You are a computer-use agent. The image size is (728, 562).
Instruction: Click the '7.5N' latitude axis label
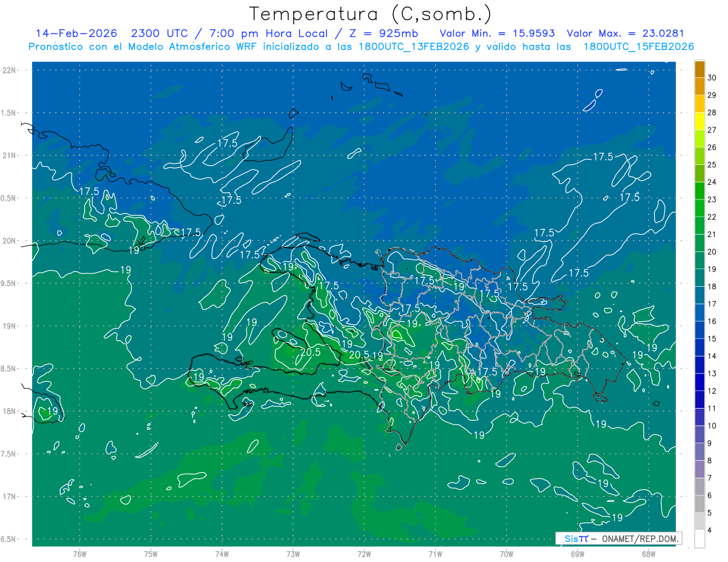pos(8,454)
